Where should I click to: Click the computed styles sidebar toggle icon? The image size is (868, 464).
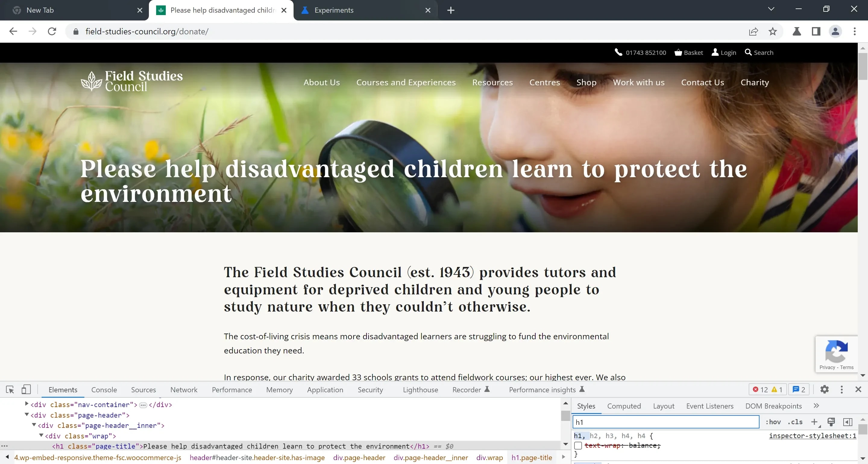click(848, 422)
